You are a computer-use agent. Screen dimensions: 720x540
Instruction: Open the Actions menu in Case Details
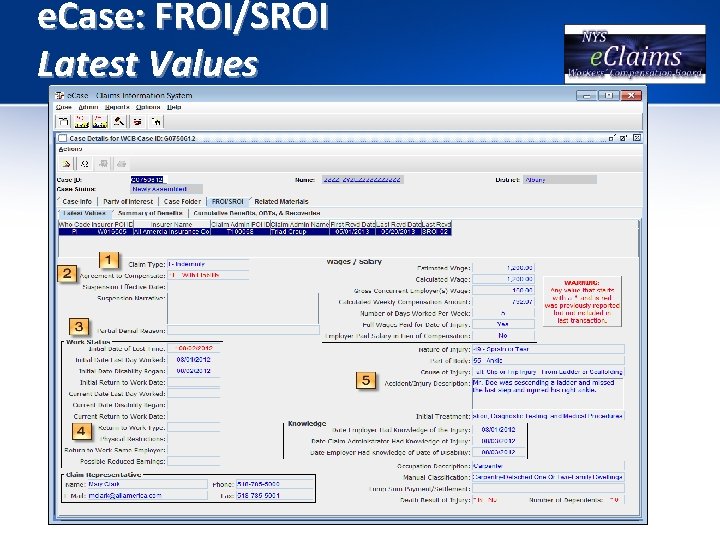(70, 149)
